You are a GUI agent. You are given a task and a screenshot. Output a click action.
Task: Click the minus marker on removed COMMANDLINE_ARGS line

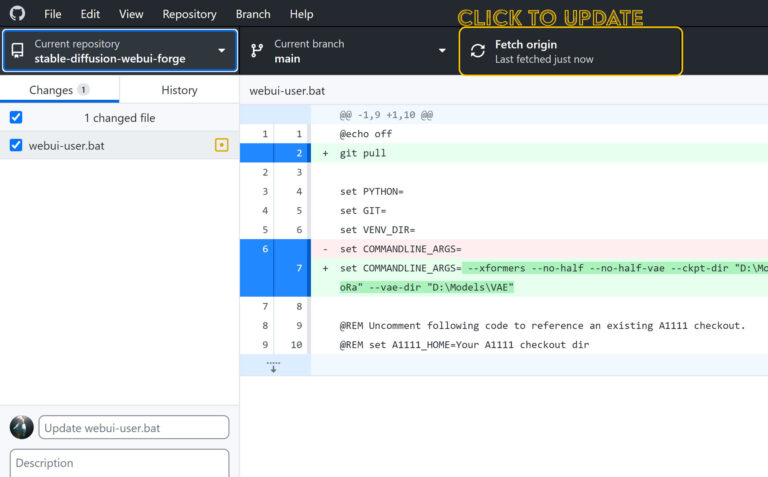pyautogui.click(x=325, y=249)
